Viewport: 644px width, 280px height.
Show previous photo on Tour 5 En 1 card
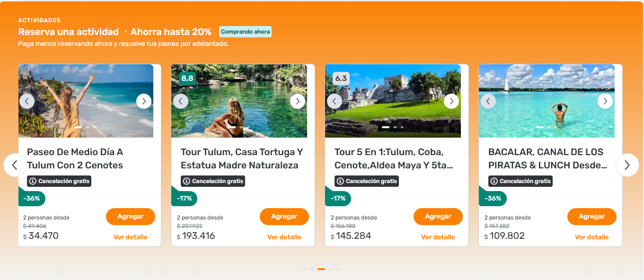pyautogui.click(x=335, y=101)
